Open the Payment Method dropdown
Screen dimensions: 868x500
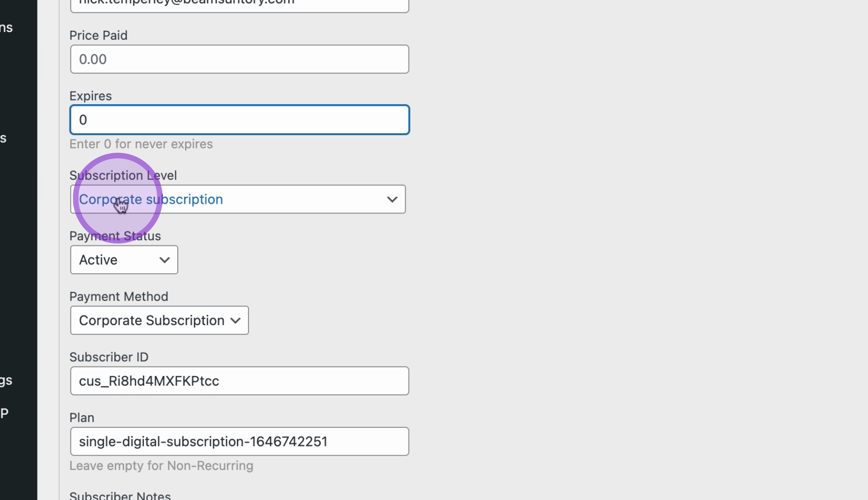159,320
